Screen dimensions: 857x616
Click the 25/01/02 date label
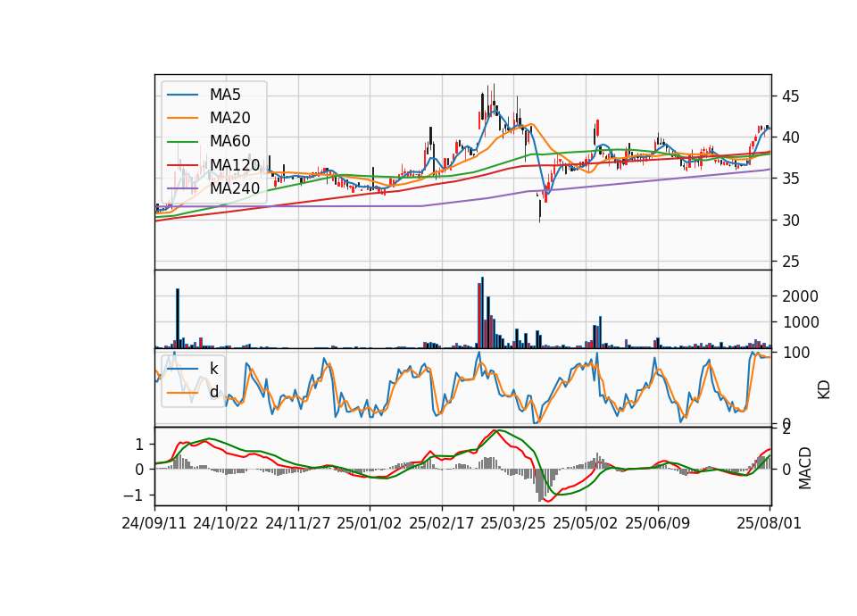click(370, 523)
